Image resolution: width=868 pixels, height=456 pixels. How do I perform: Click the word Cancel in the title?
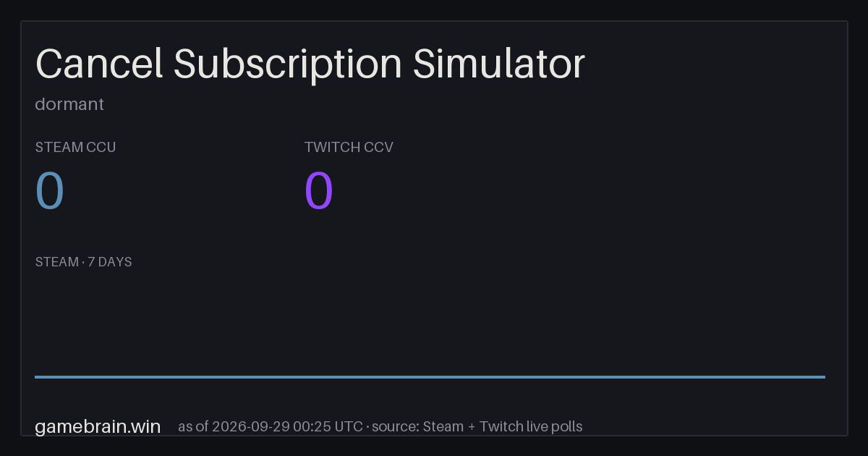[99, 64]
